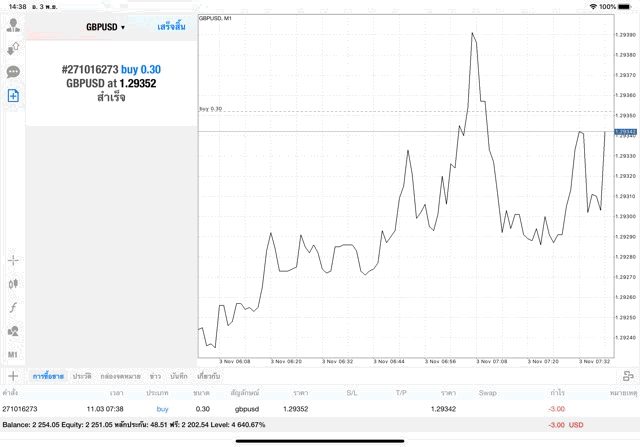640x447 pixels.
Task: Open the indicators f icon
Action: 13,307
